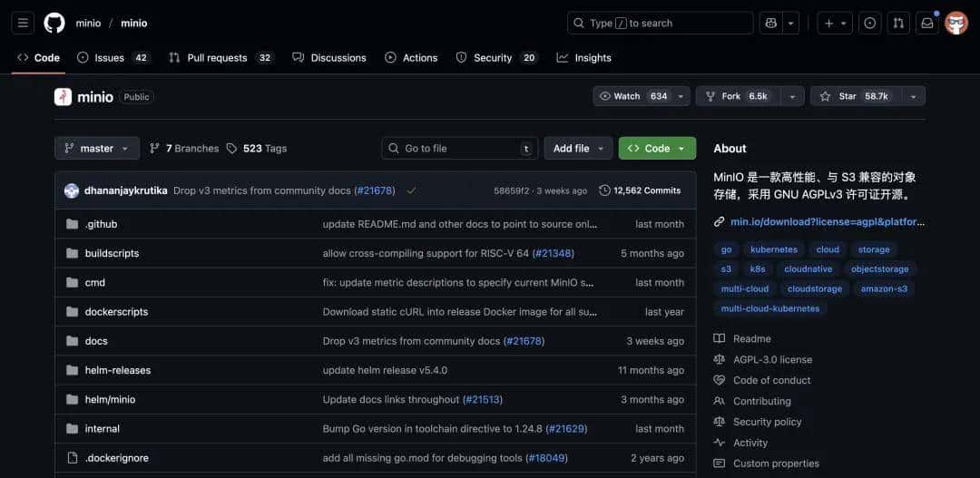The image size is (980, 478).
Task: Click the internal folder icon
Action: click(73, 429)
